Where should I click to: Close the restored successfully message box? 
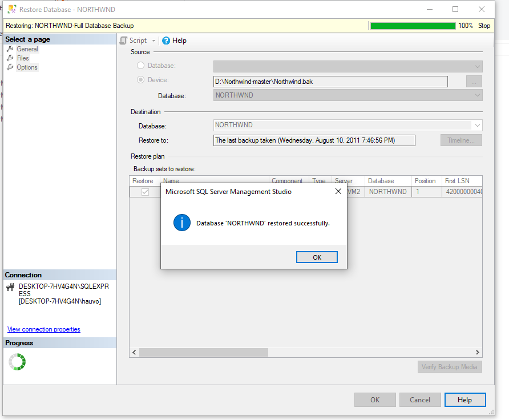coord(338,192)
